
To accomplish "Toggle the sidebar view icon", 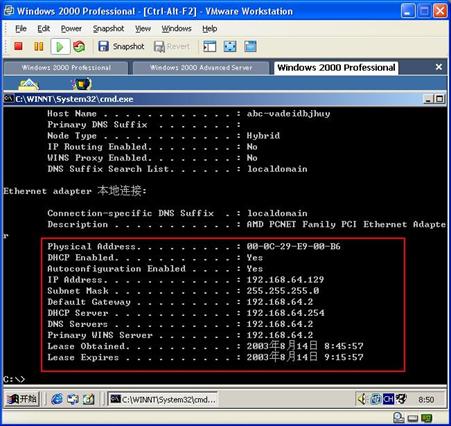I will coord(210,46).
